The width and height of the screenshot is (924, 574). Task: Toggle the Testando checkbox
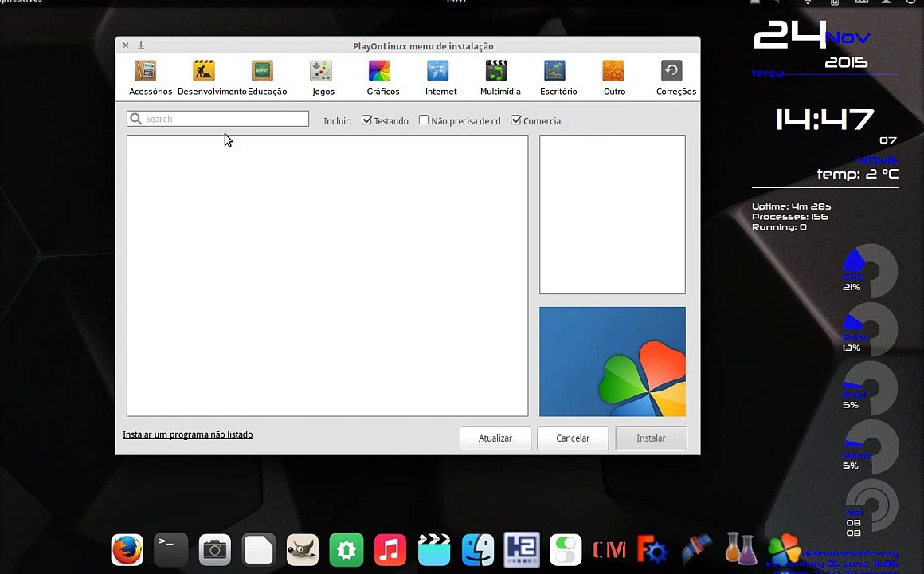(x=366, y=120)
